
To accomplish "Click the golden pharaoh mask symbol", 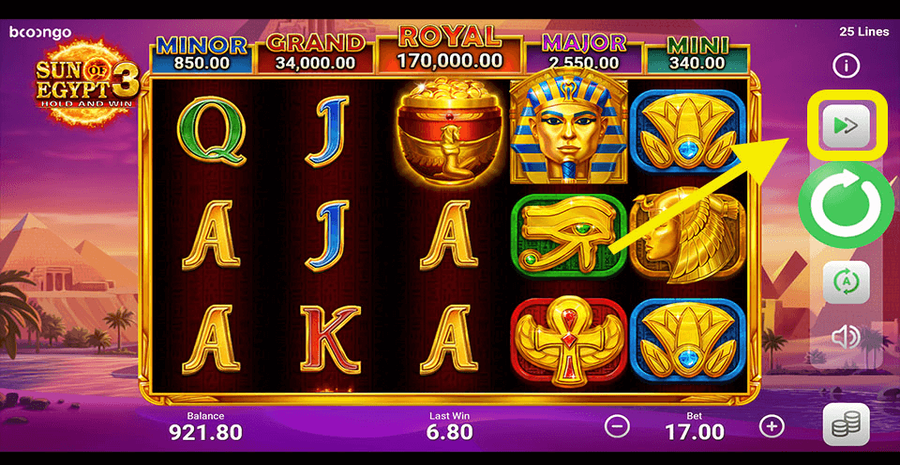I will click(569, 131).
